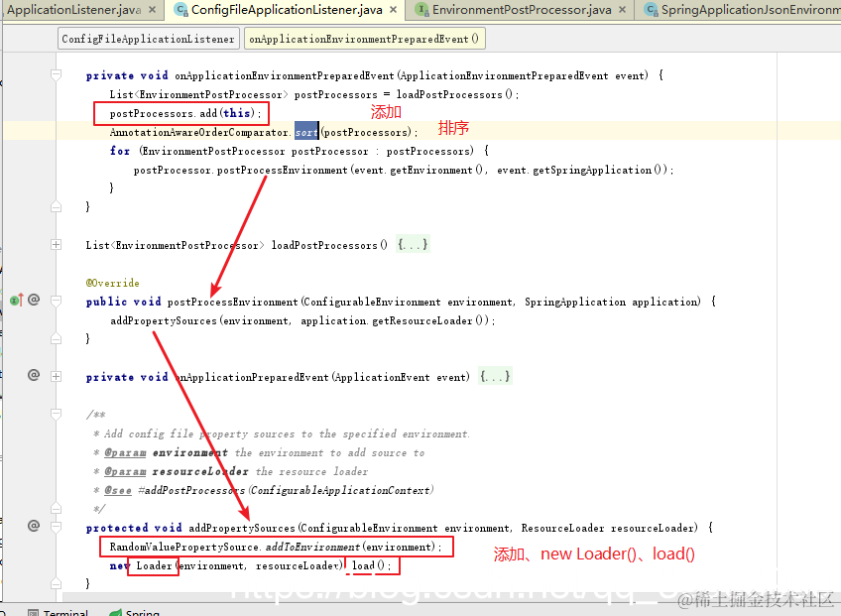
Task: Click the onApplicationEnvironmentPreparedEvent() breadcrumb
Action: pos(365,39)
